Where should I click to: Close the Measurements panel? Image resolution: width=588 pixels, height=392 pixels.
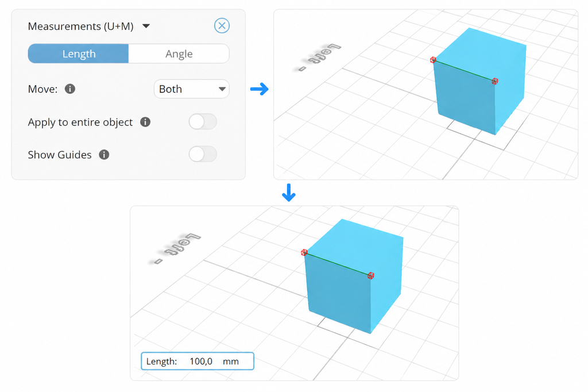coord(222,25)
